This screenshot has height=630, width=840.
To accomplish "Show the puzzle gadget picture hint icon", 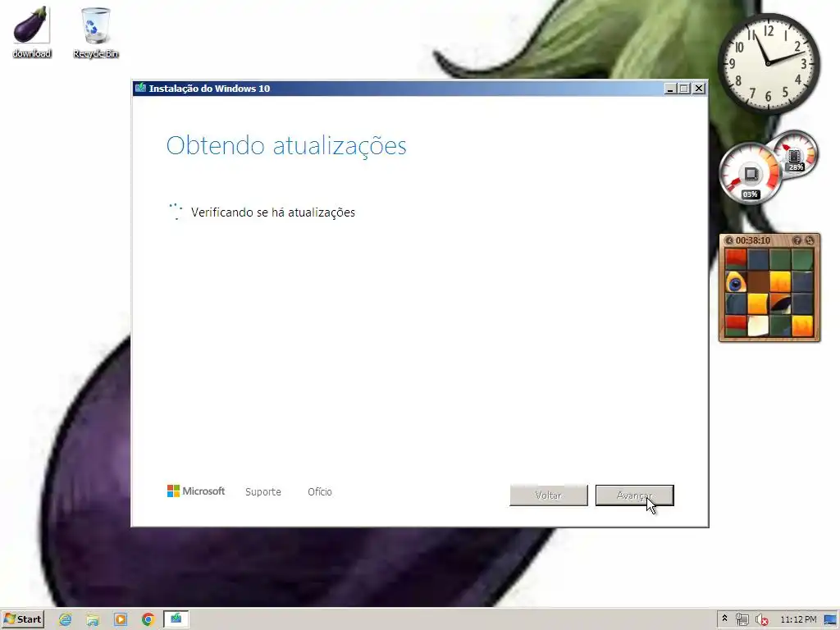I will click(x=797, y=240).
